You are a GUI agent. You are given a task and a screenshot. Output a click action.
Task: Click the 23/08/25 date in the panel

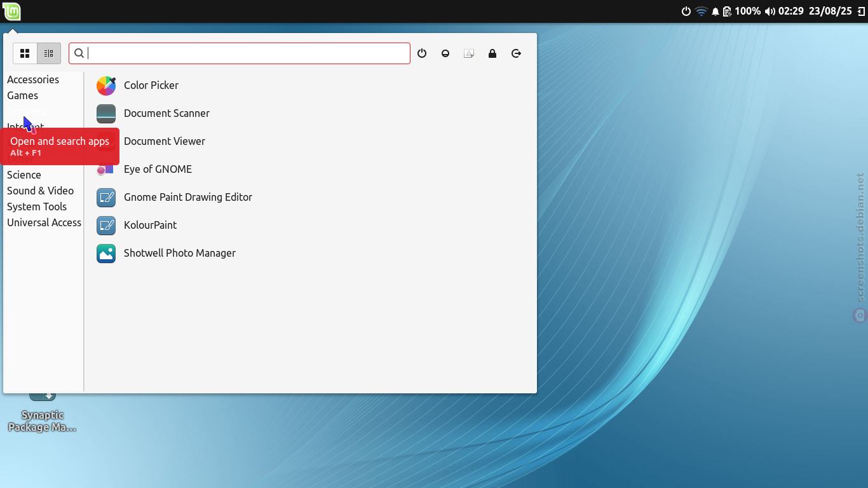click(x=831, y=11)
